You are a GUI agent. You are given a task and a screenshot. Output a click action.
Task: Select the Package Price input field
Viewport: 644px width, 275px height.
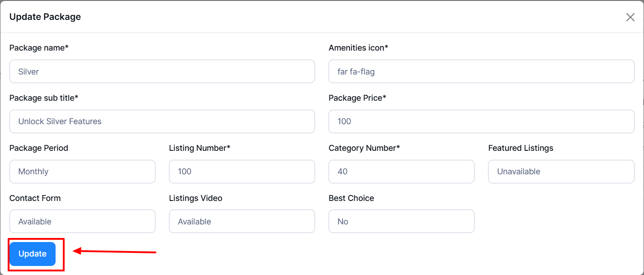coord(481,121)
